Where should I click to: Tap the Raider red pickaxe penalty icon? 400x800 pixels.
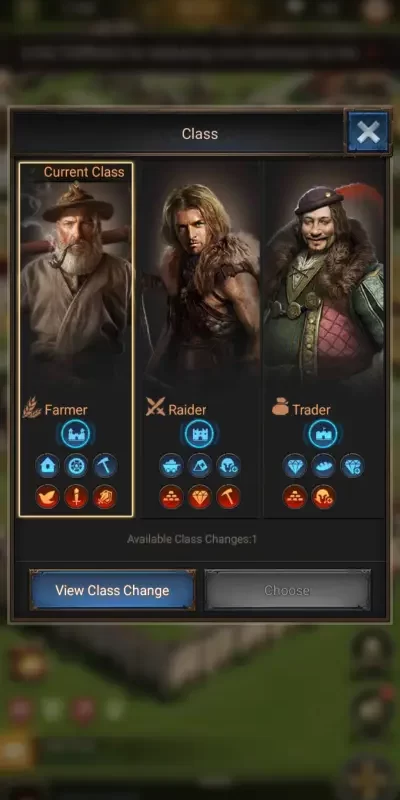228,496
